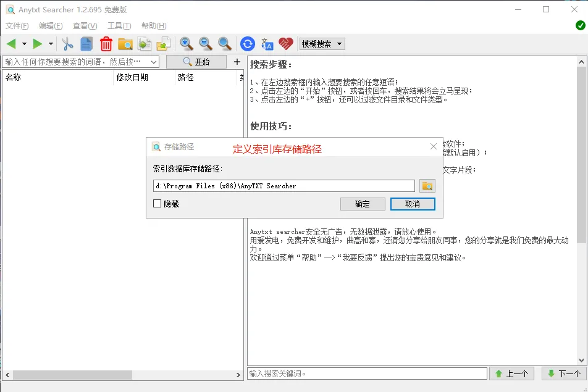Click the 搜索步骤 heading text
Image resolution: width=588 pixels, height=392 pixels.
click(271, 64)
